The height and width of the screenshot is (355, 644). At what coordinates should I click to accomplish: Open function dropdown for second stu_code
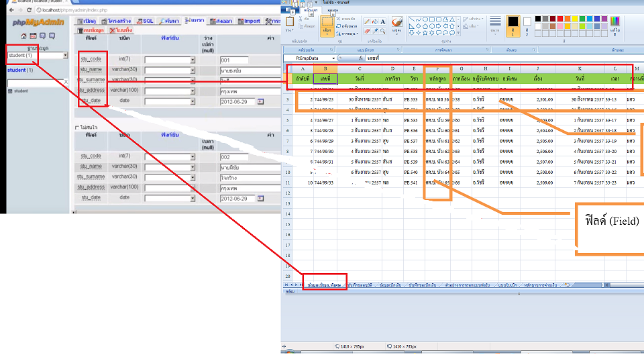(x=193, y=157)
